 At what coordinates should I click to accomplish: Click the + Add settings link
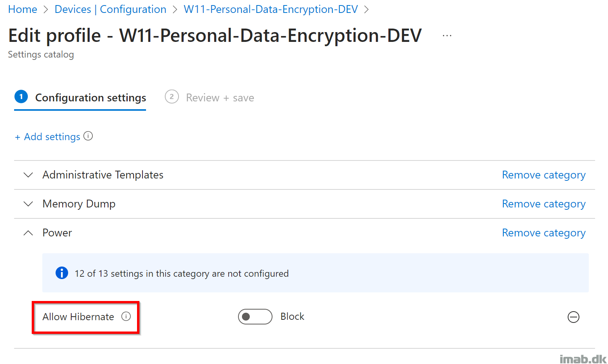click(47, 137)
